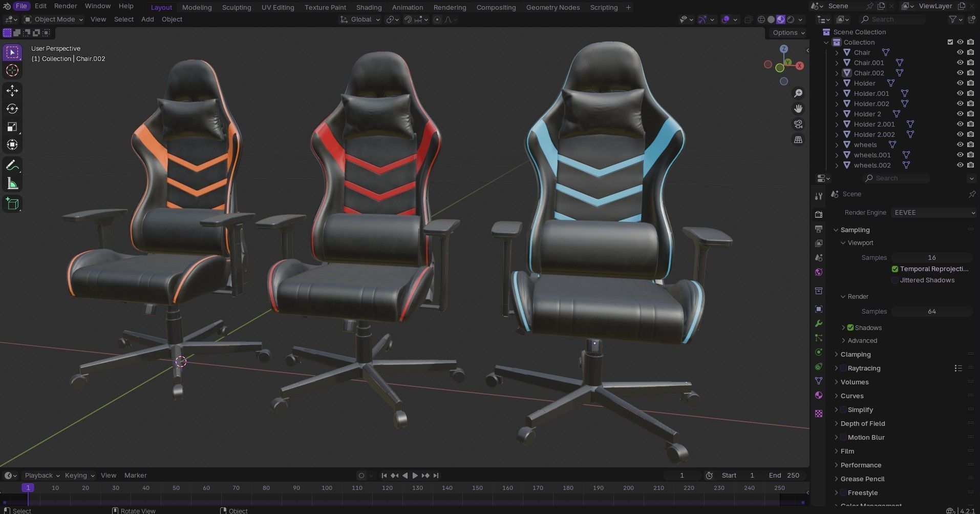Open the Playback dropdown in timeline
The image size is (980, 514).
click(x=42, y=476)
